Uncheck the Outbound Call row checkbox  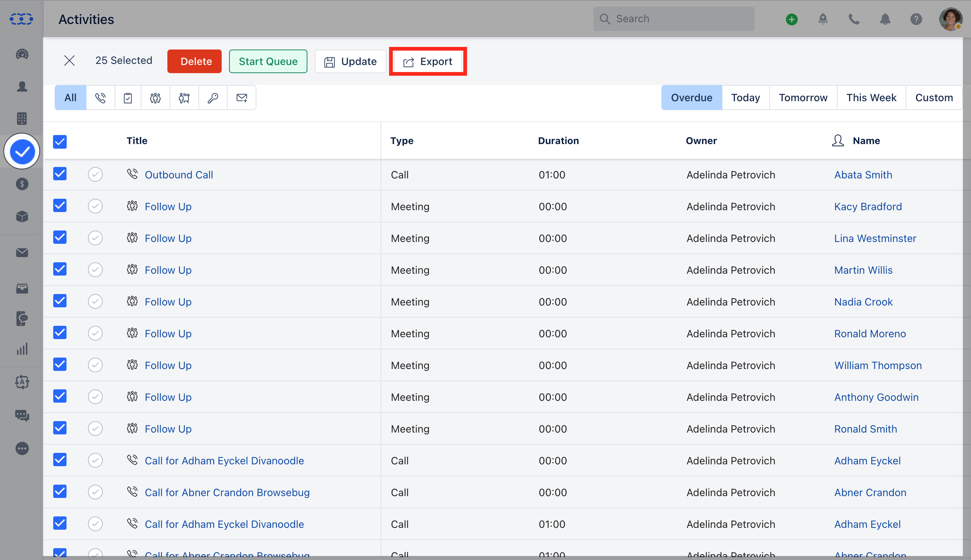[59, 174]
